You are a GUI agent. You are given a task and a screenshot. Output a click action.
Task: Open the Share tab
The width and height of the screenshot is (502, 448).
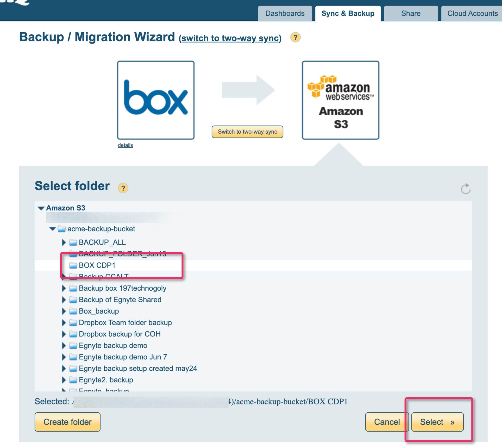point(411,13)
